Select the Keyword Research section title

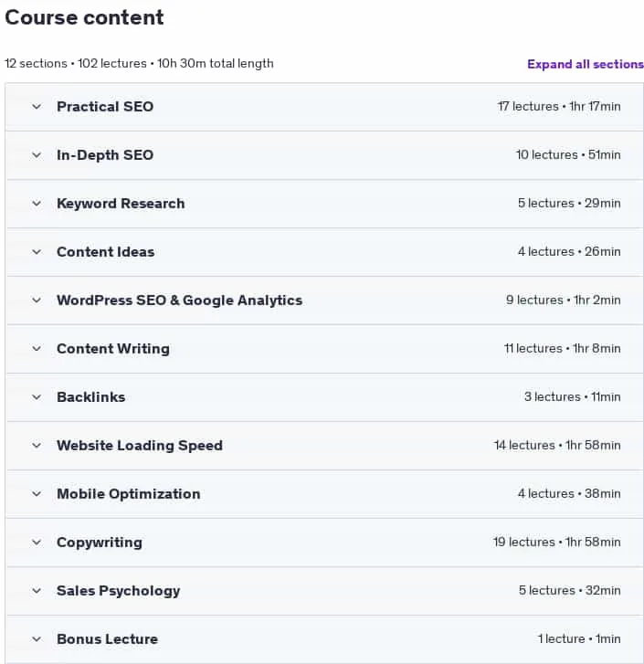tap(121, 204)
